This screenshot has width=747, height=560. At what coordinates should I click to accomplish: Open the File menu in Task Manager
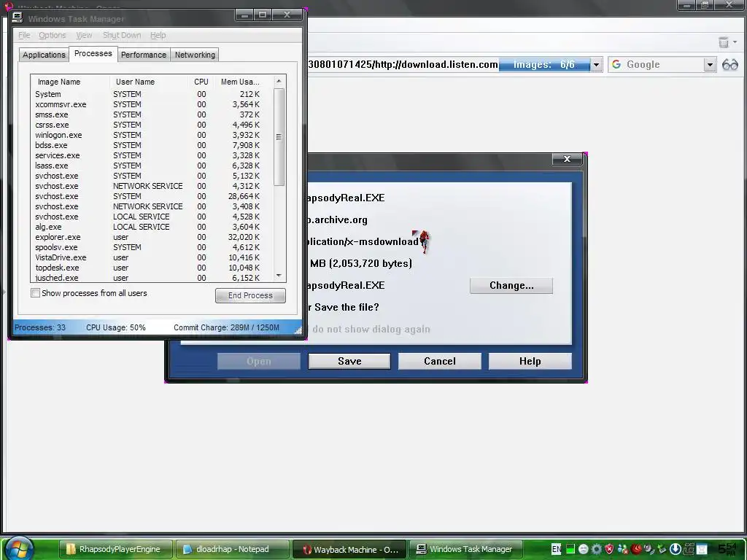tap(24, 35)
